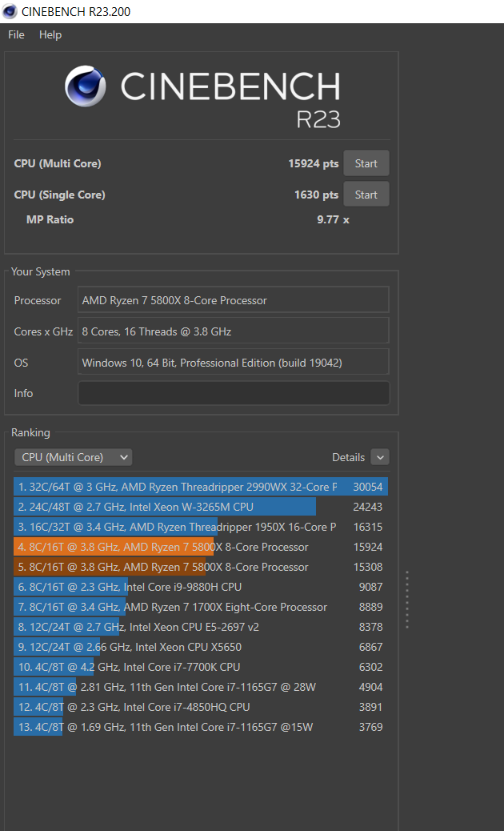Select Ryzen 7 5800X row scoring 15924
Screen dimensions: 504x831
click(201, 547)
